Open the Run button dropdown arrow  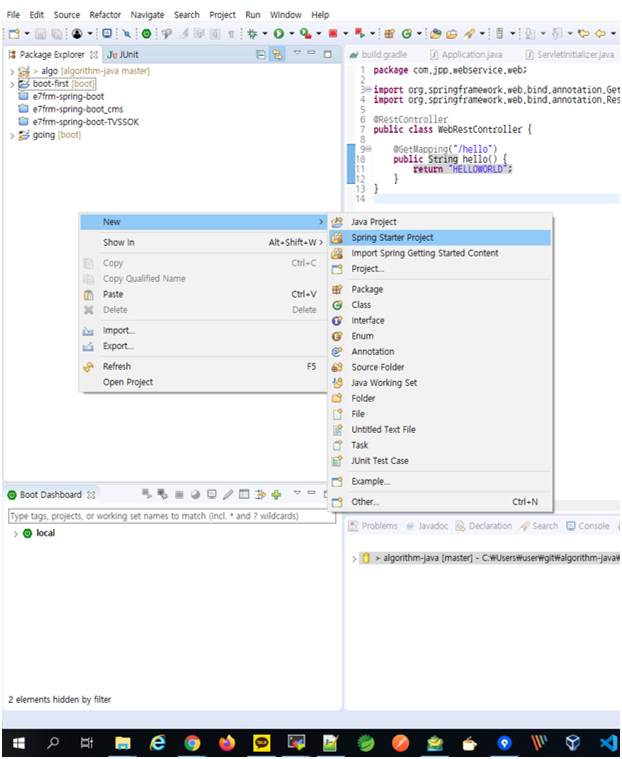coord(291,33)
